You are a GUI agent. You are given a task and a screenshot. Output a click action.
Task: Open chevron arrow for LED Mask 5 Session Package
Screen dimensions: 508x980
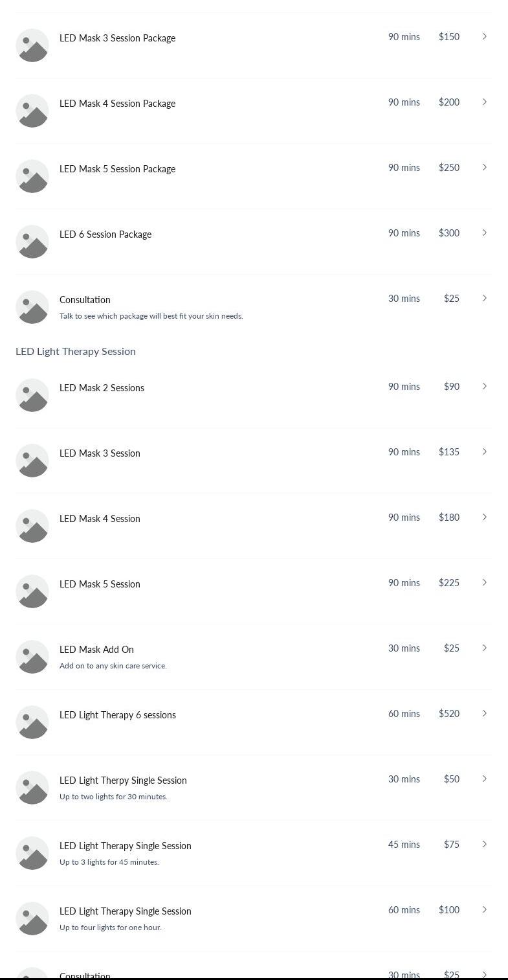(x=484, y=167)
